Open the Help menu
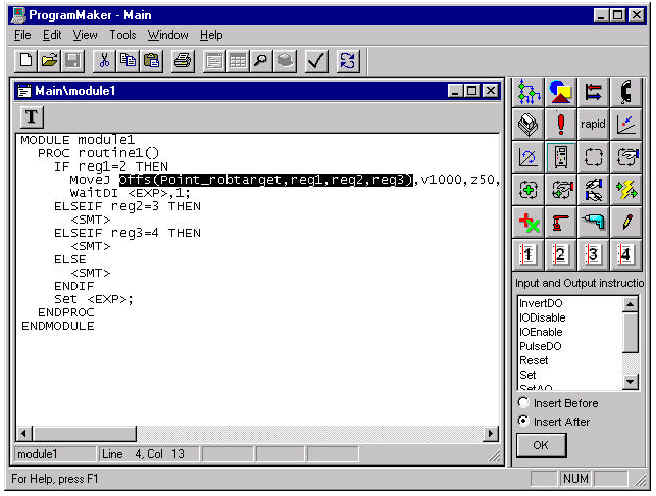This screenshot has width=656, height=496. [x=211, y=35]
